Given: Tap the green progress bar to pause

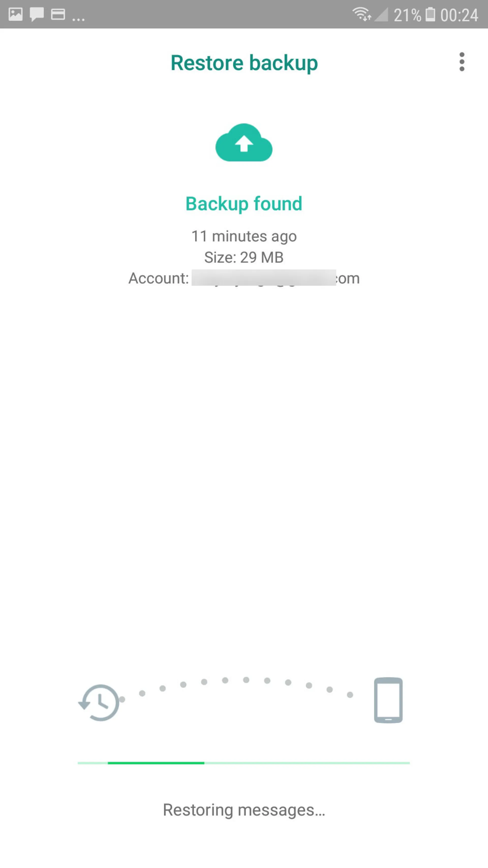Looking at the screenshot, I should pyautogui.click(x=244, y=762).
